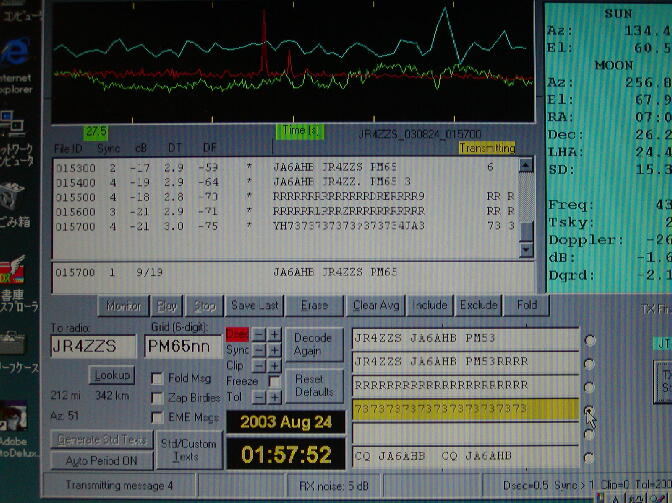Open the Recycle Bin desktop icon

[17, 197]
